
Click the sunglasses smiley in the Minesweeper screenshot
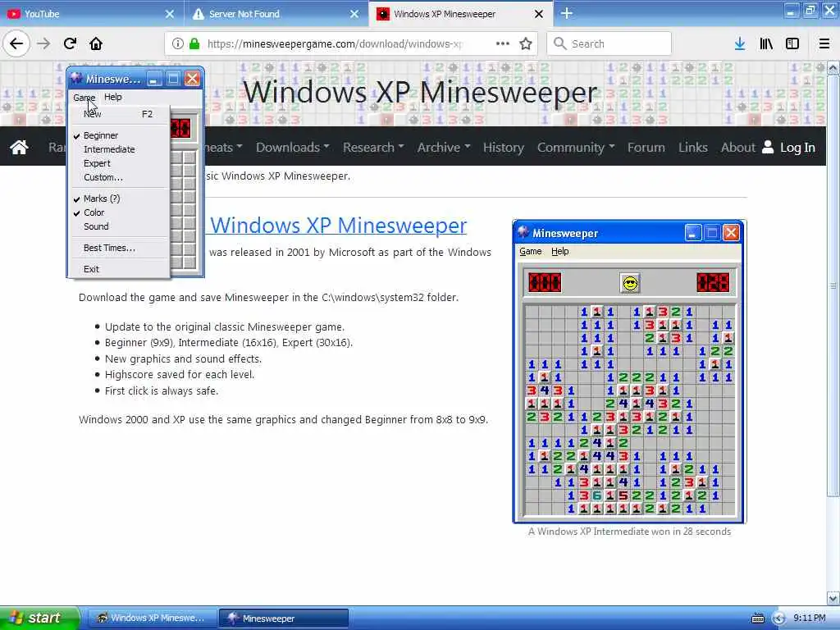click(x=630, y=283)
